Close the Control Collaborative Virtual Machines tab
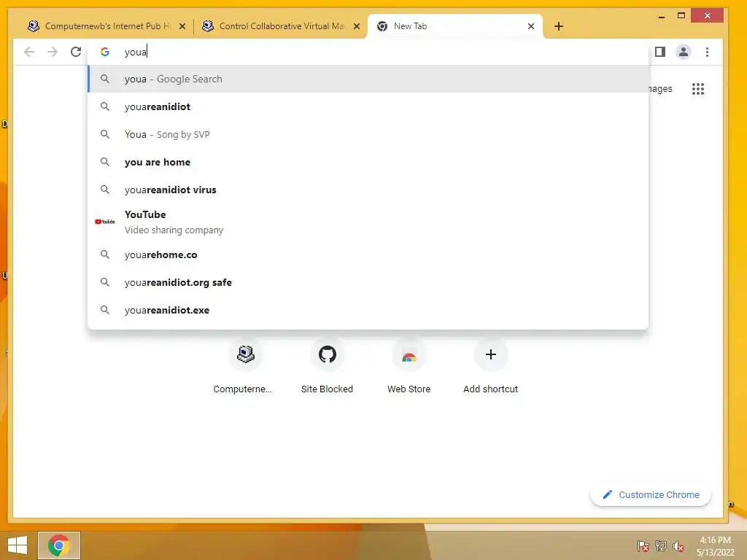 (x=356, y=26)
